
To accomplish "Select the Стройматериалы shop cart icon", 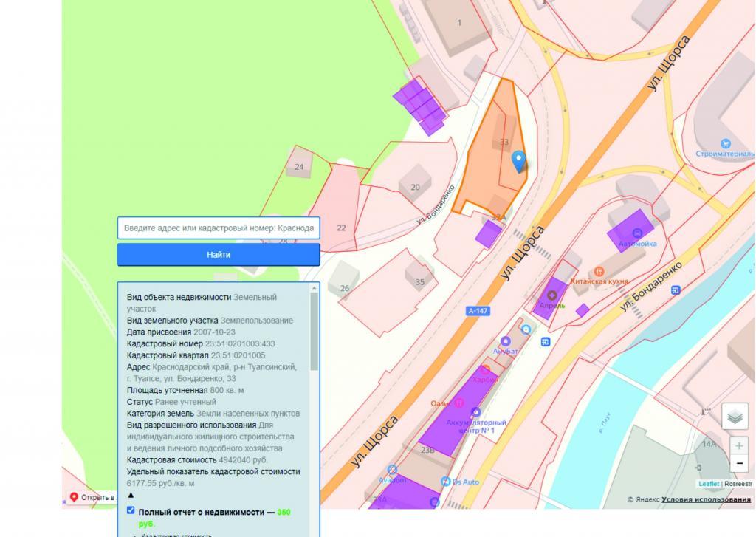I will point(725,144).
